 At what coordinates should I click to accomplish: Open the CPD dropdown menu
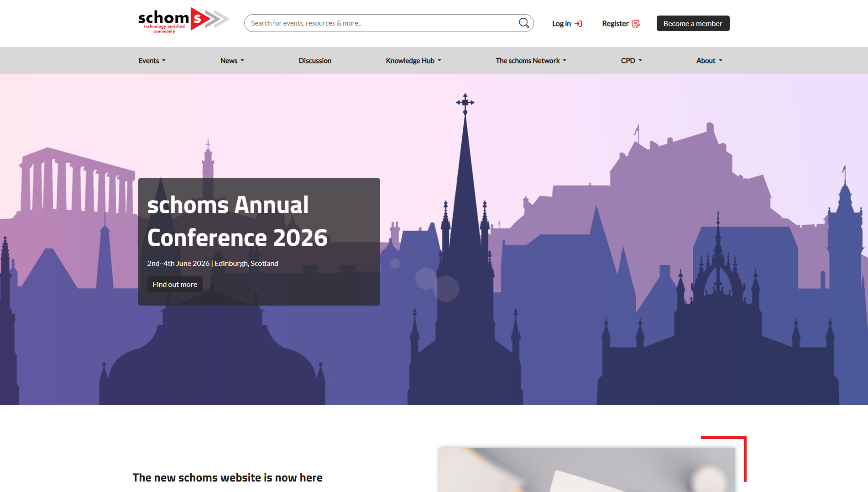click(x=631, y=61)
